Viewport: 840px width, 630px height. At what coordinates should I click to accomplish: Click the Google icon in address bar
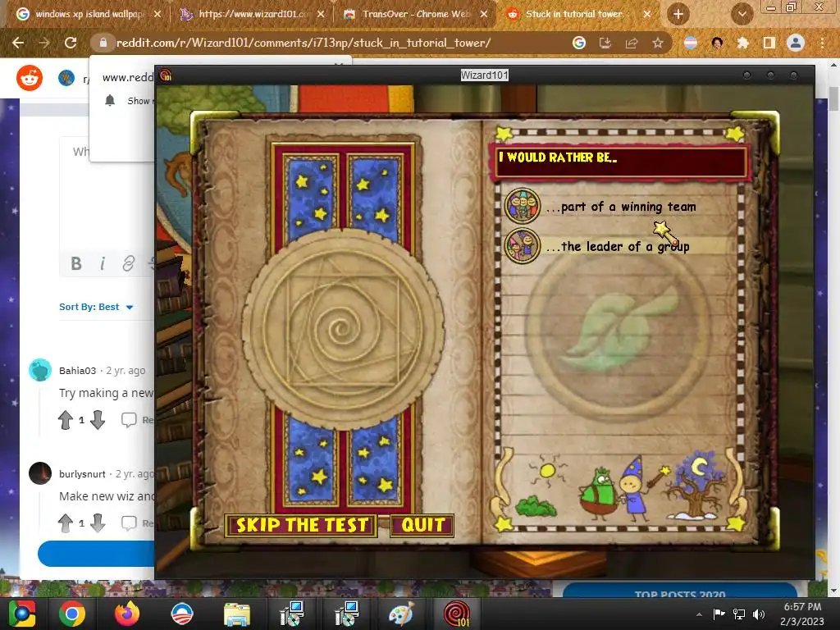pos(579,43)
